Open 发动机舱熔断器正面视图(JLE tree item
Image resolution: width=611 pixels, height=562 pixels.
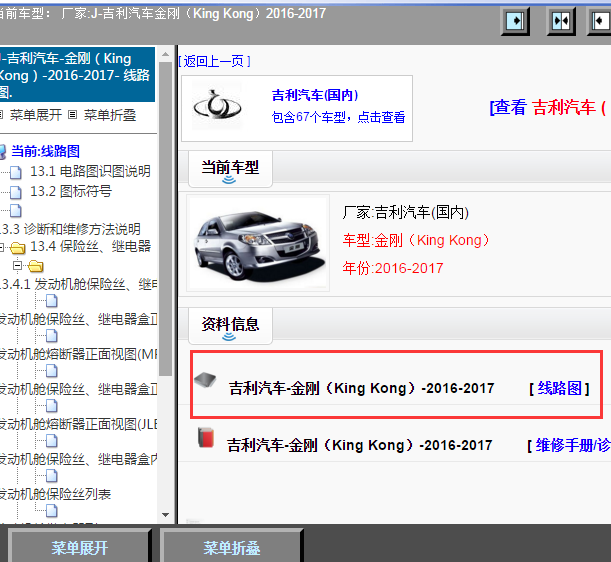[x=79, y=424]
